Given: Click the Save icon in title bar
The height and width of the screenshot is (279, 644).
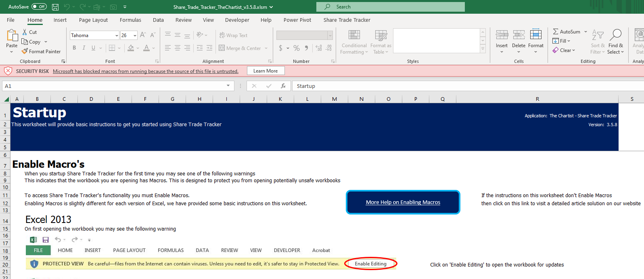Looking at the screenshot, I should pyautogui.click(x=55, y=7).
